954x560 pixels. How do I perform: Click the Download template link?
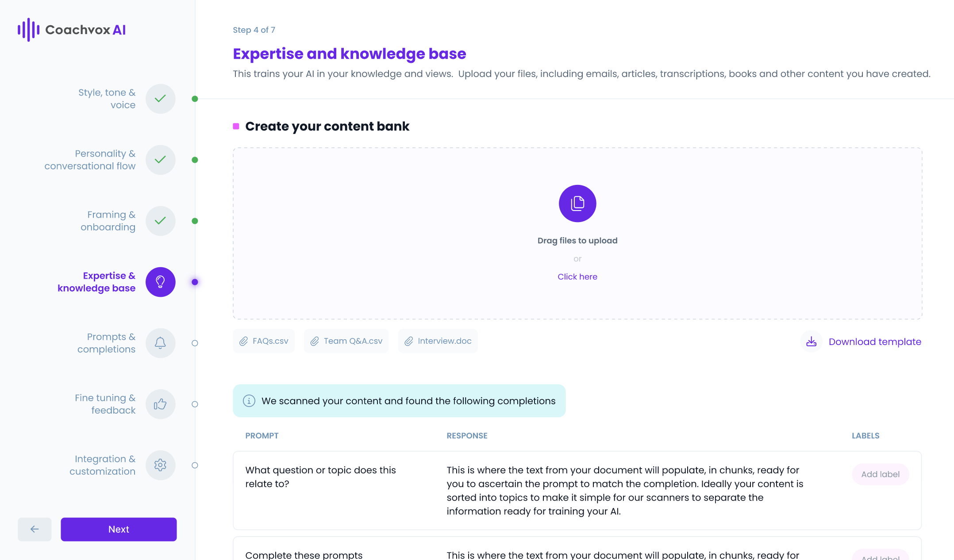tap(875, 341)
